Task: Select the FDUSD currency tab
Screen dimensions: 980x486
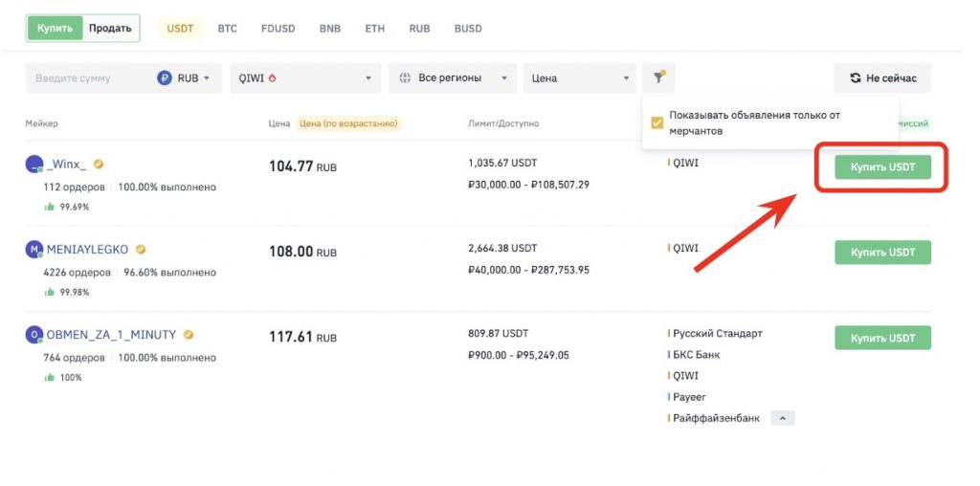Action: (x=278, y=29)
